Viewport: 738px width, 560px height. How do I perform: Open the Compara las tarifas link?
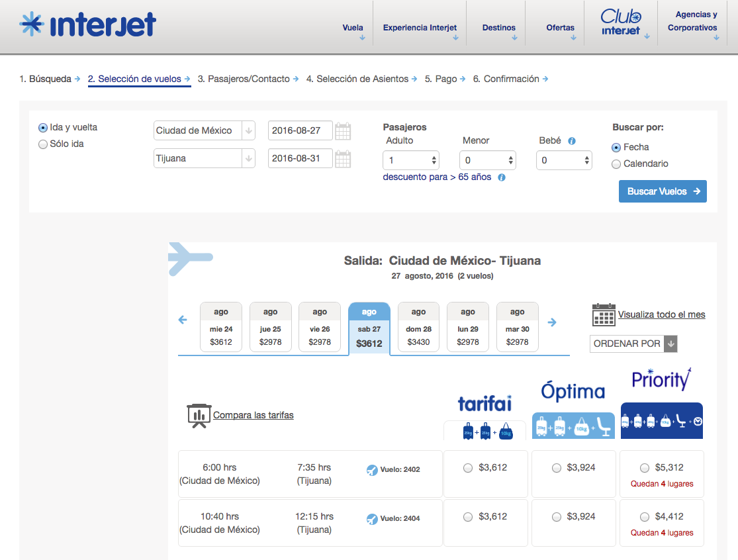pyautogui.click(x=253, y=415)
